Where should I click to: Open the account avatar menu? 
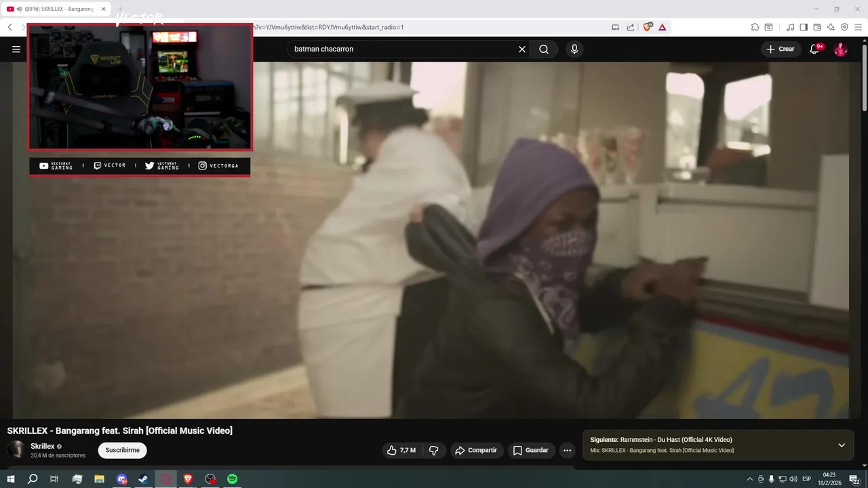pos(840,49)
